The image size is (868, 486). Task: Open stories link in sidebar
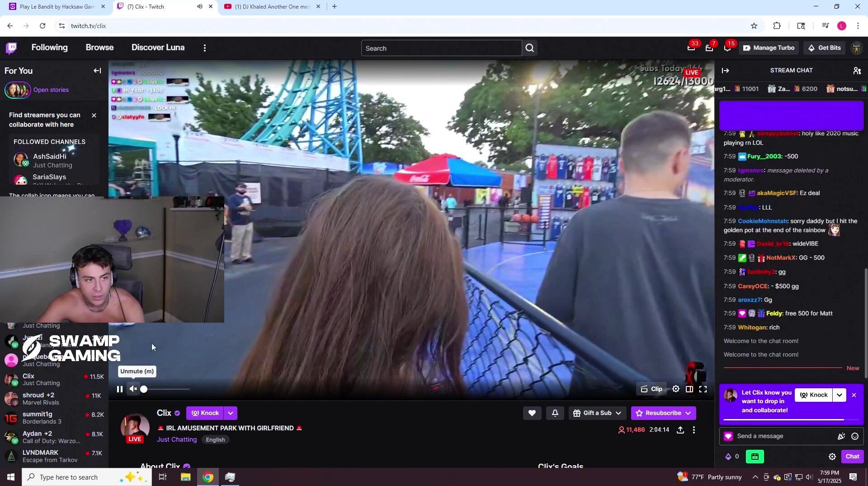click(51, 90)
